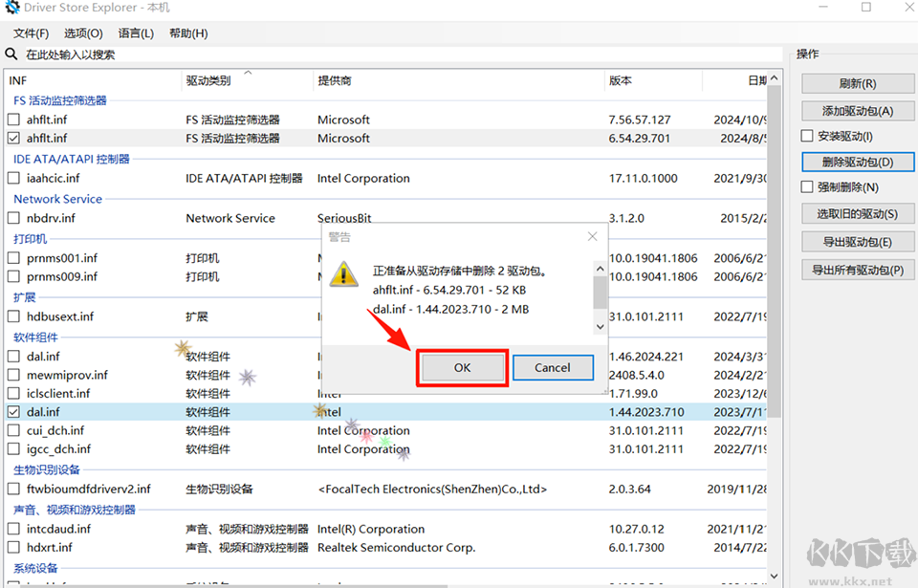This screenshot has width=918, height=588.
Task: Collapse the IDE ATA/ATAPI 控制器 group header
Action: coord(72,160)
